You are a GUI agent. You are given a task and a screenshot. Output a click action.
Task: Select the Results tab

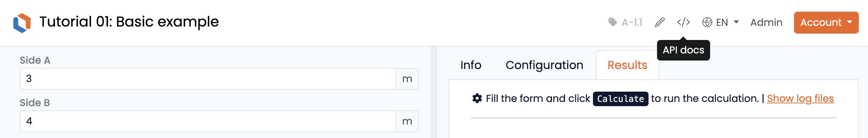[628, 65]
